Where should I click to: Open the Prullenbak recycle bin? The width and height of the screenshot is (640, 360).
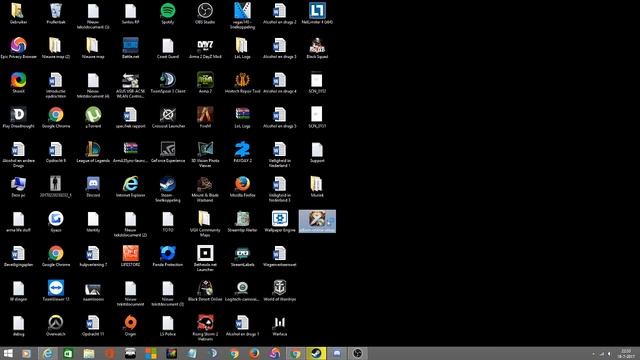(x=56, y=10)
